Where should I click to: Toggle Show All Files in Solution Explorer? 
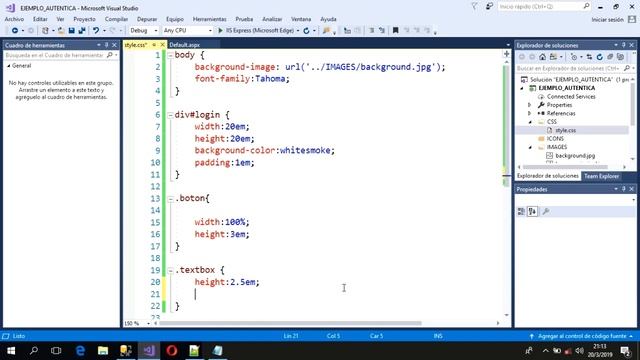tap(621, 57)
